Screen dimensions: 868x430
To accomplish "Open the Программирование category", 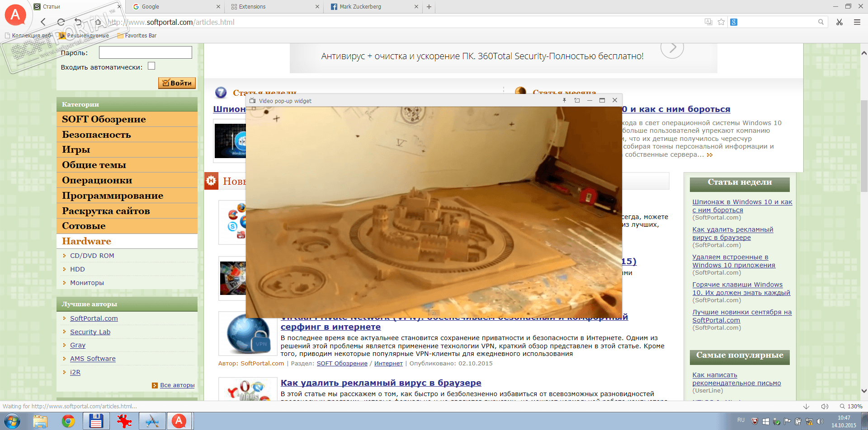I will 127,196.
